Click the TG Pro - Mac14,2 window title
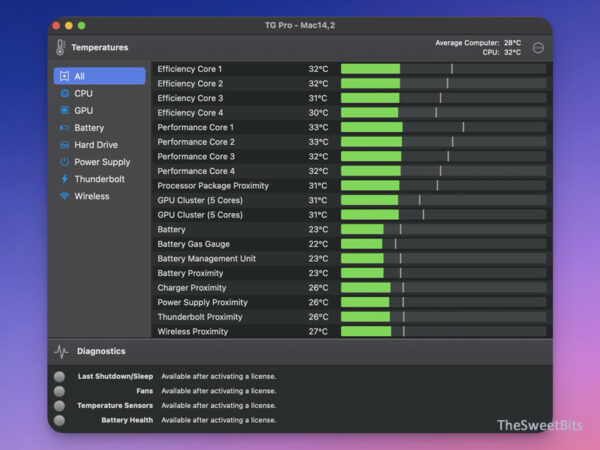Image resolution: width=600 pixels, height=450 pixels. point(300,26)
